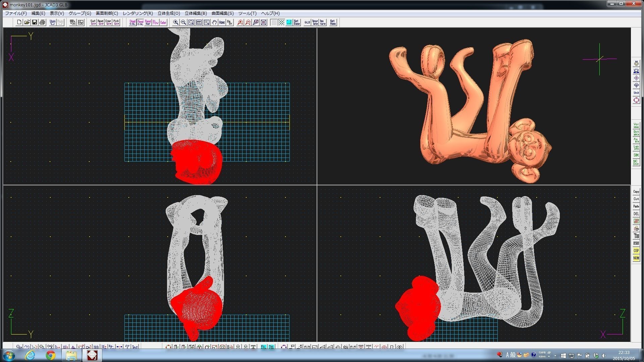
Task: Select the hand pan tool
Action: [214, 22]
